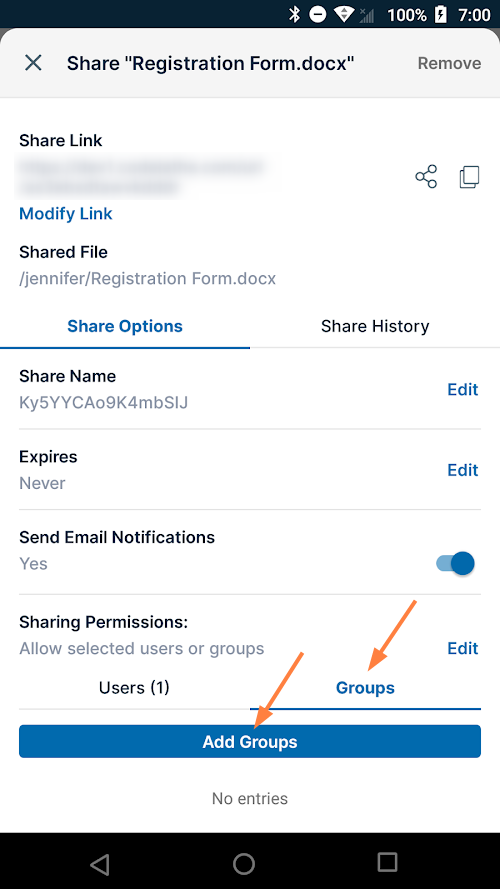This screenshot has width=500, height=889.
Task: Tap the do-not-disturb status icon
Action: [318, 15]
